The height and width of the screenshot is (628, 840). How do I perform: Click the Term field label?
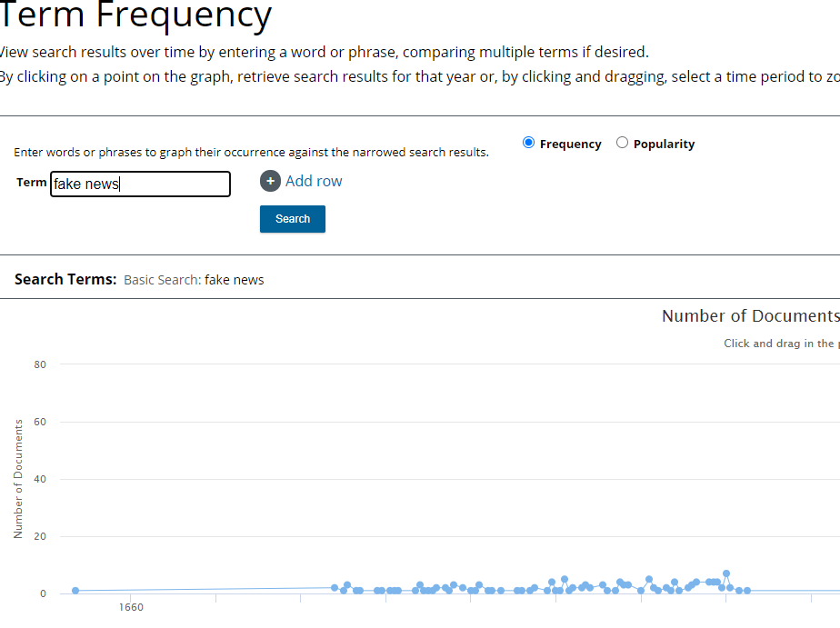31,183
